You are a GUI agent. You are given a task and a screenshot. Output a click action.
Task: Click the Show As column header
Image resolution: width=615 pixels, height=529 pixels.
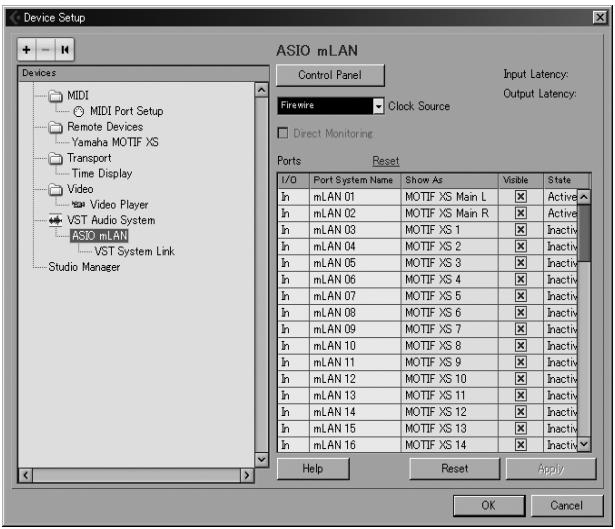pyautogui.click(x=449, y=180)
